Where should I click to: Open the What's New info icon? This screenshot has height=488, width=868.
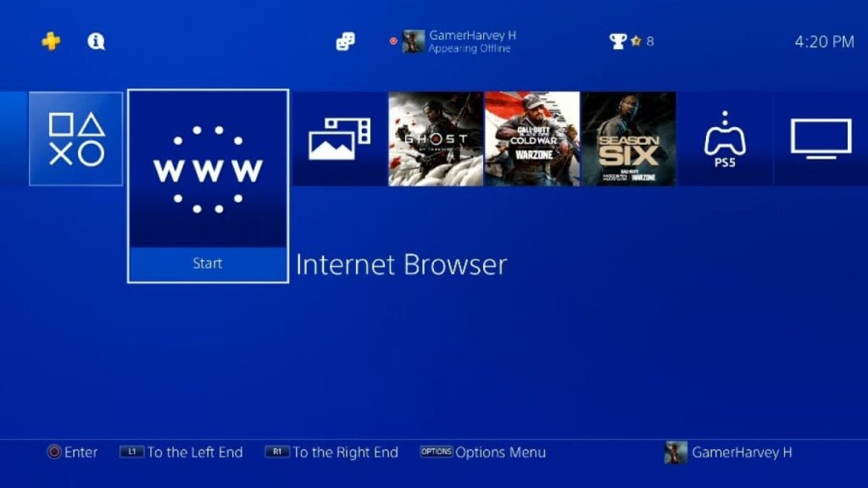pos(96,41)
